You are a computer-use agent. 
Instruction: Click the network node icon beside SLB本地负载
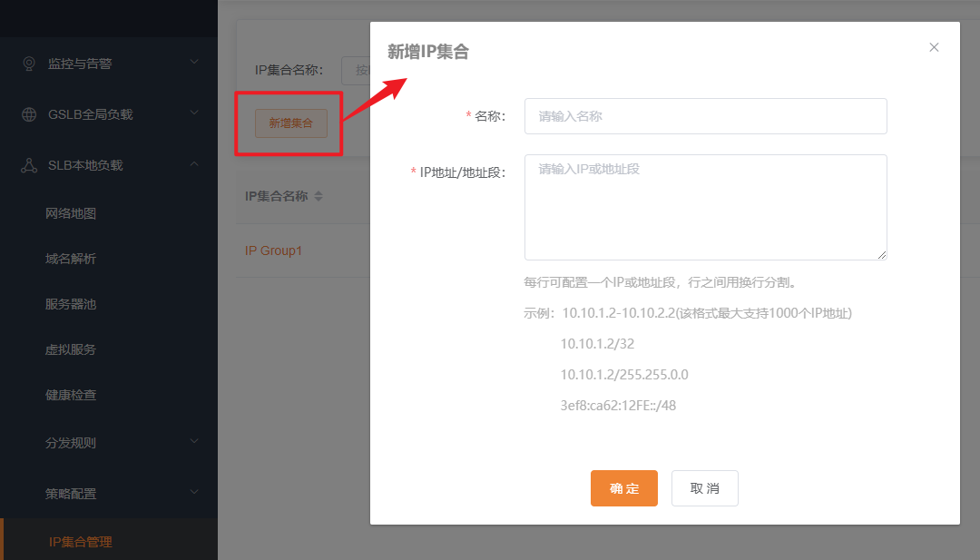[28, 165]
